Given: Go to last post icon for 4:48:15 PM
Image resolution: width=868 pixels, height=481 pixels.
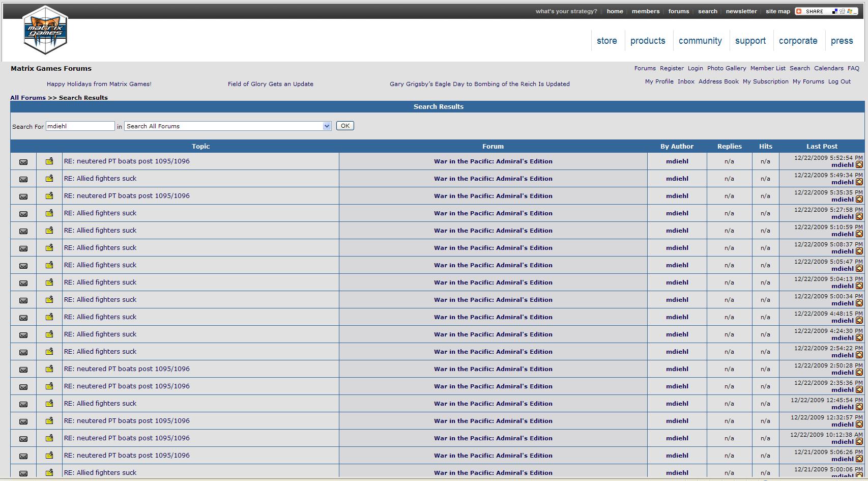Looking at the screenshot, I should [x=859, y=321].
